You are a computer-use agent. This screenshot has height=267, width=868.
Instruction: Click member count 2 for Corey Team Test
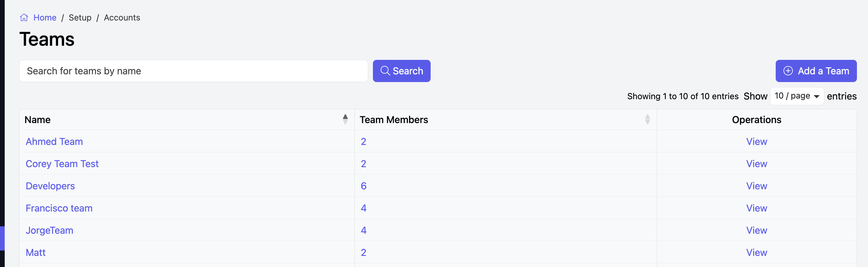(363, 164)
